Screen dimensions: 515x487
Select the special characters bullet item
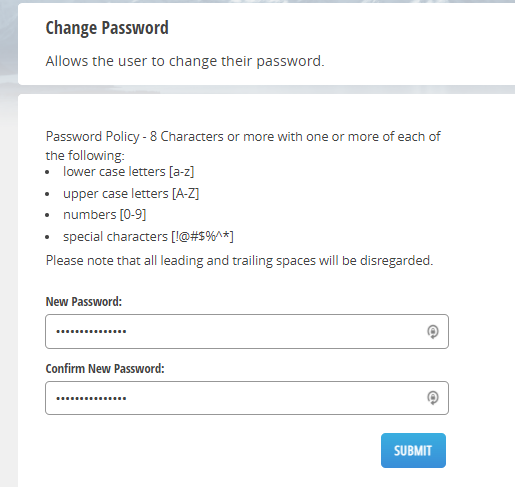coord(148,237)
